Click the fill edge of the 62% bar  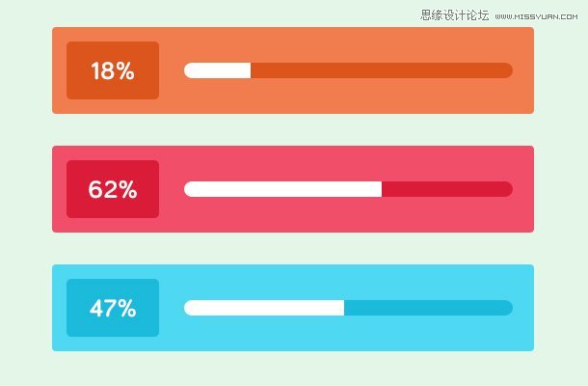pyautogui.click(x=382, y=189)
